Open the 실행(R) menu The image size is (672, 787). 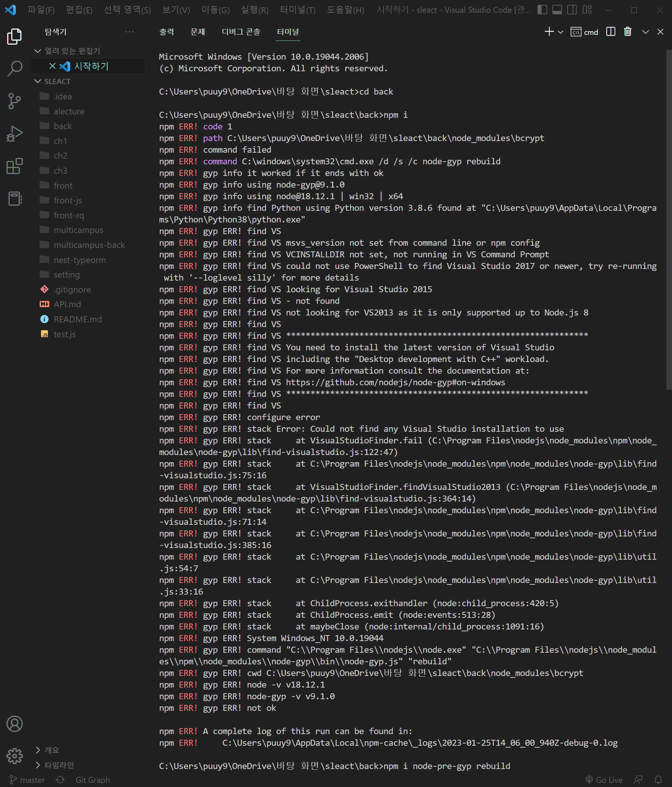pyautogui.click(x=254, y=10)
